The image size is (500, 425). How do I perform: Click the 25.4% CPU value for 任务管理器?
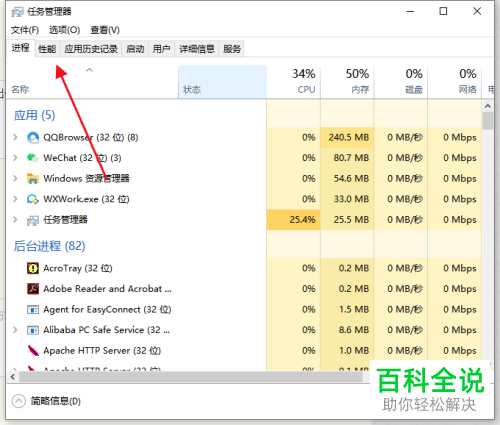pos(302,219)
